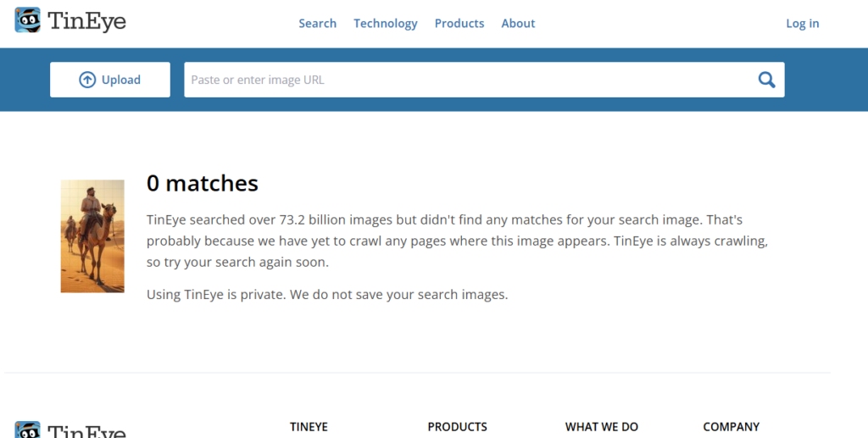Open the Search navigation link

[x=317, y=24]
